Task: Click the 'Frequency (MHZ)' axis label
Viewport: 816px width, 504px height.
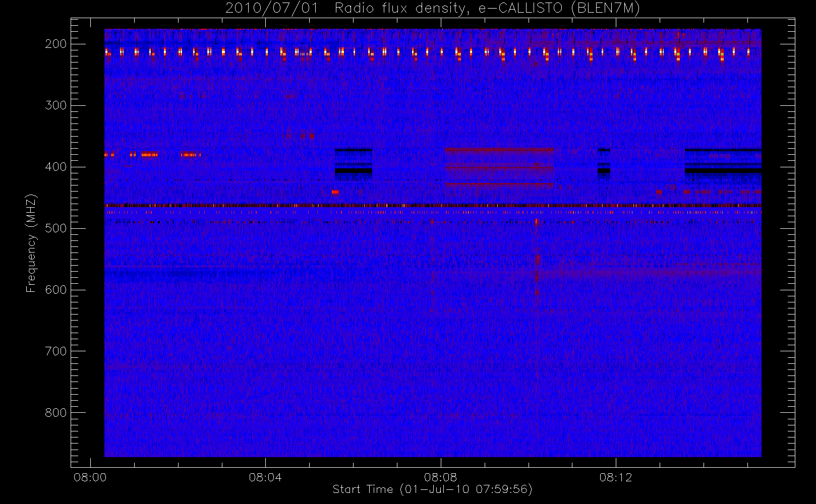Action: click(31, 243)
